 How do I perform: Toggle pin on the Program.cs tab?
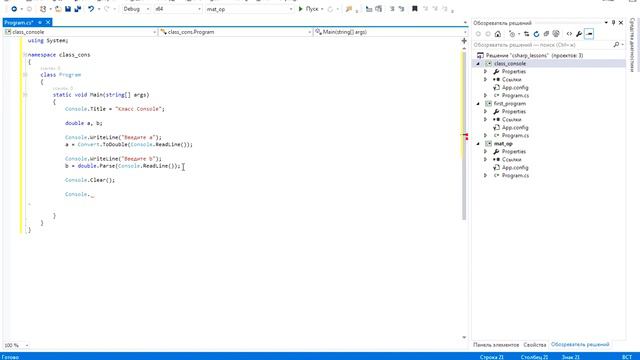pos(40,22)
